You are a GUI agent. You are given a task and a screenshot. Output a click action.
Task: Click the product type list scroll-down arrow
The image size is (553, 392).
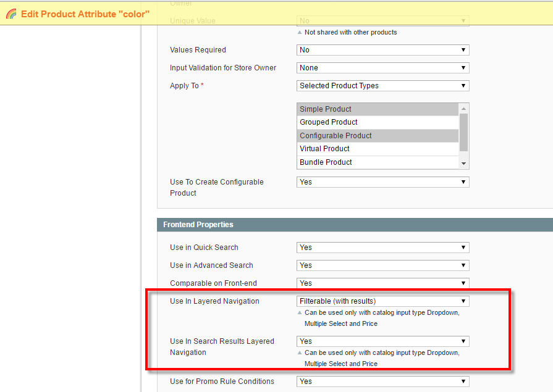point(463,163)
